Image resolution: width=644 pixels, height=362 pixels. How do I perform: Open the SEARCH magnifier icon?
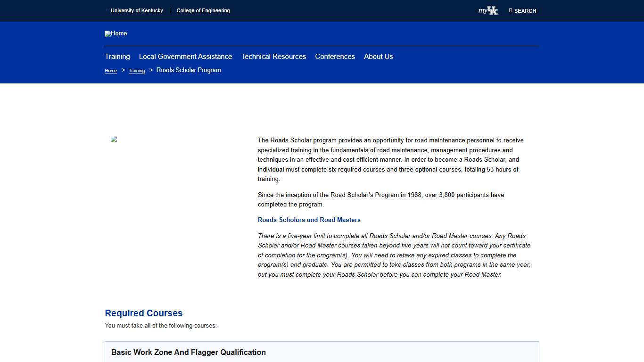[510, 10]
